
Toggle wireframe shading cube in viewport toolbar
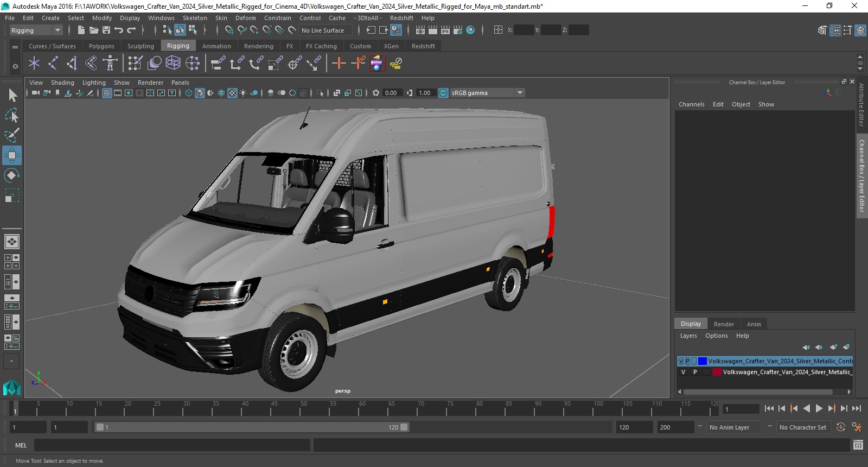[189, 93]
